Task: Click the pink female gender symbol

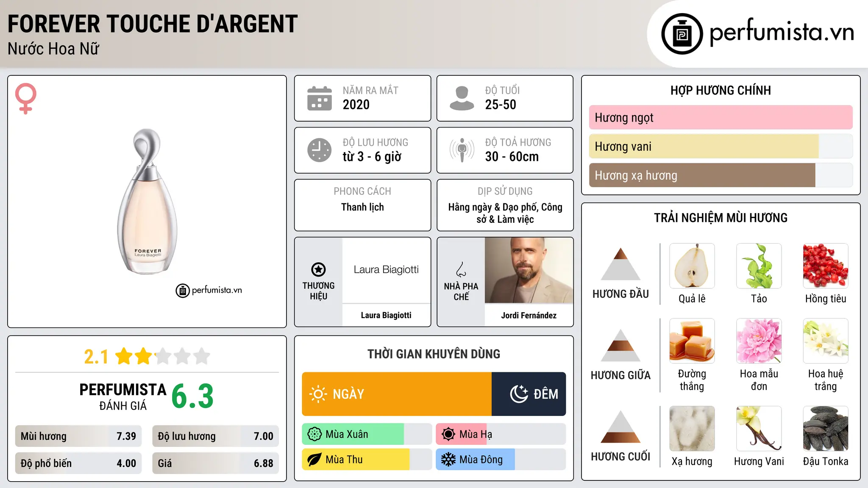Action: tap(25, 98)
